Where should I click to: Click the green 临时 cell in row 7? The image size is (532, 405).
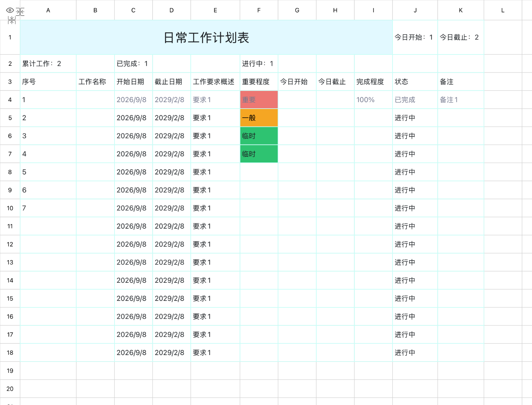(259, 154)
